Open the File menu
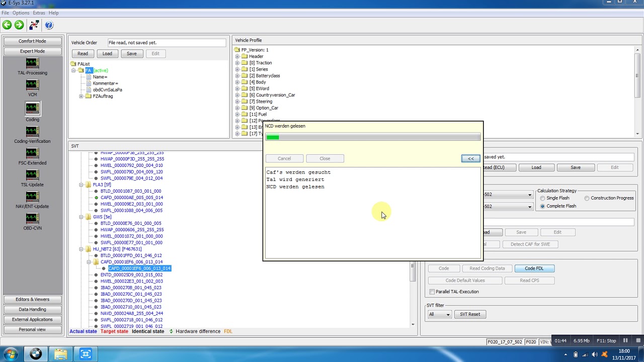 [5, 13]
